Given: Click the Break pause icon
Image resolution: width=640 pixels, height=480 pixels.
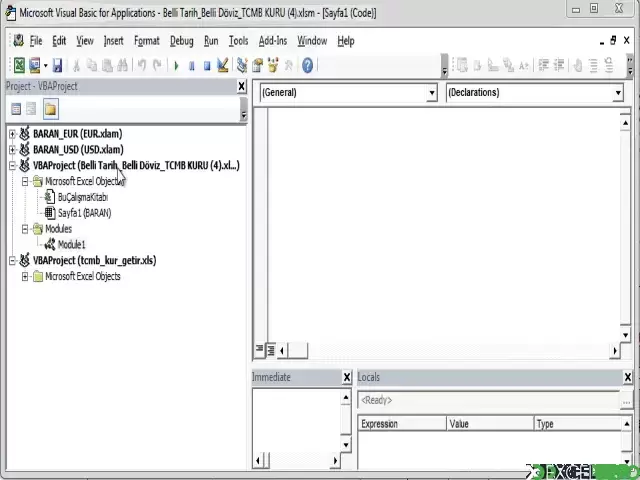Looking at the screenshot, I should coord(191,65).
